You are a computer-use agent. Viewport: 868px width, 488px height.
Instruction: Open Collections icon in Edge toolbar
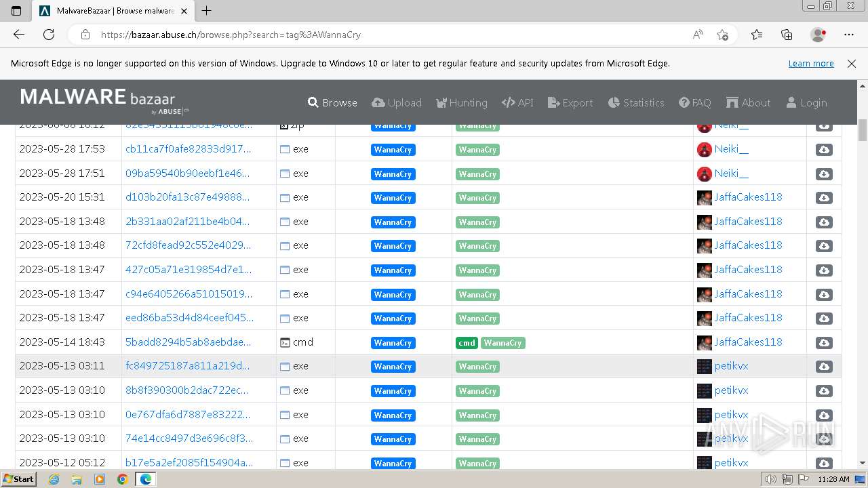click(x=787, y=35)
